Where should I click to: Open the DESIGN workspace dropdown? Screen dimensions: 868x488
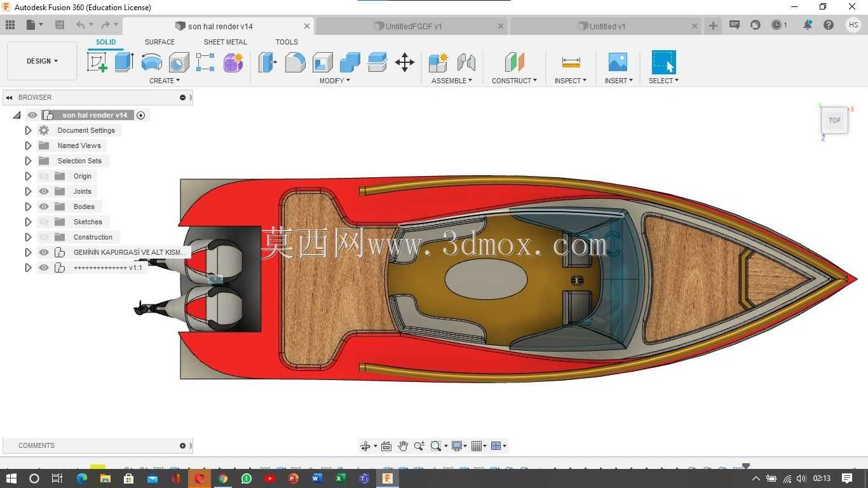42,61
